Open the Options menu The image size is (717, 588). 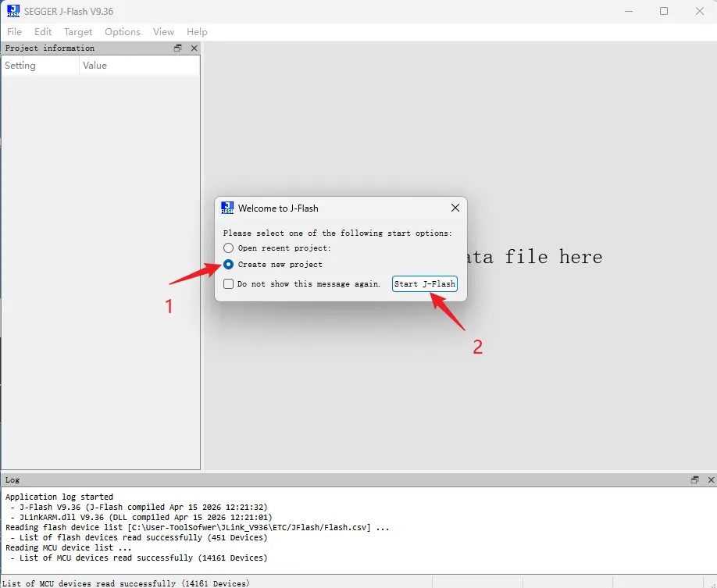click(x=123, y=31)
